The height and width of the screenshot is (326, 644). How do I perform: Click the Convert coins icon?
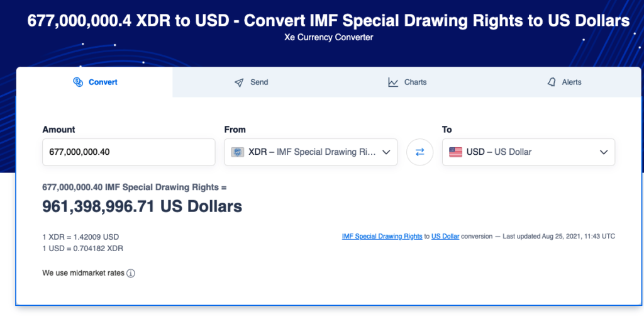point(78,82)
